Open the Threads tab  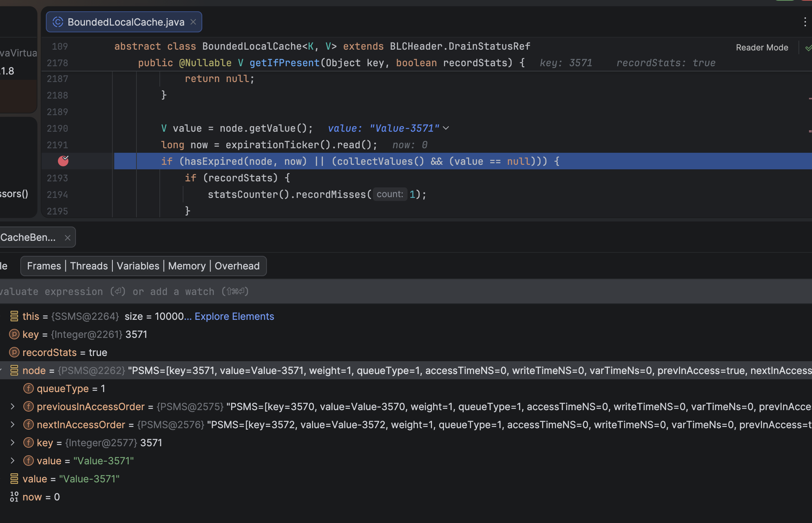[x=89, y=266]
